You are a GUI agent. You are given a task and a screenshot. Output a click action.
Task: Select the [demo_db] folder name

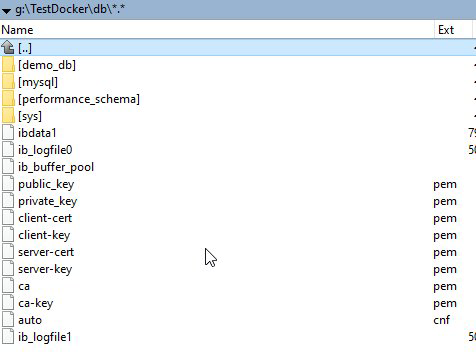pyautogui.click(x=47, y=65)
